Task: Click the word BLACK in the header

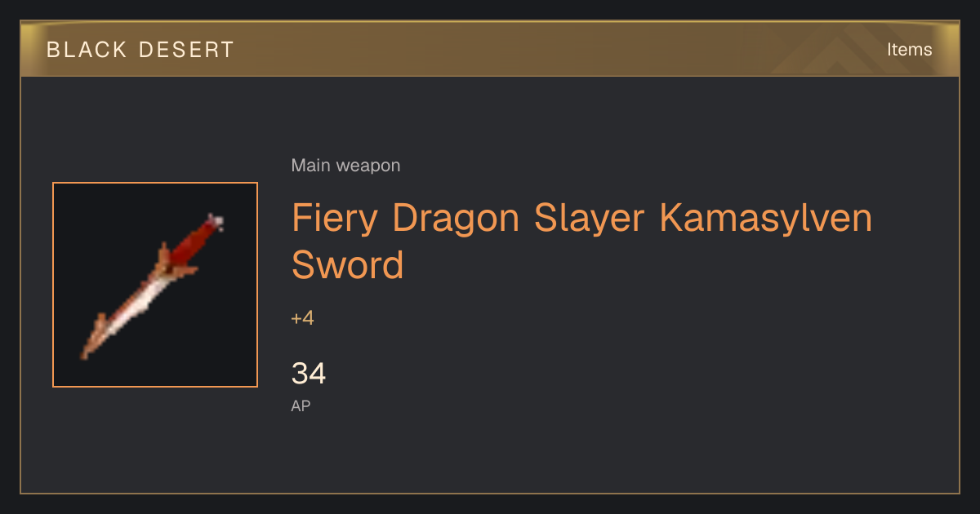Action: (87, 50)
